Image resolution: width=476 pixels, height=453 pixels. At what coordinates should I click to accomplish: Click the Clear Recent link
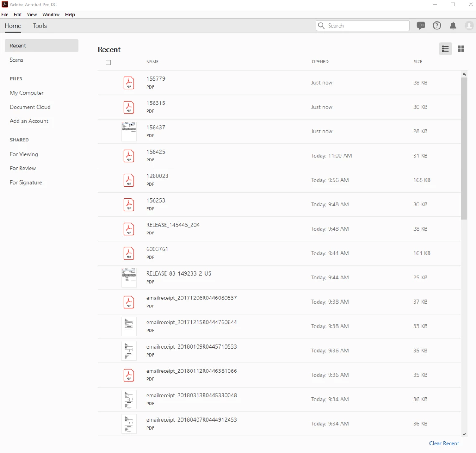coord(444,443)
